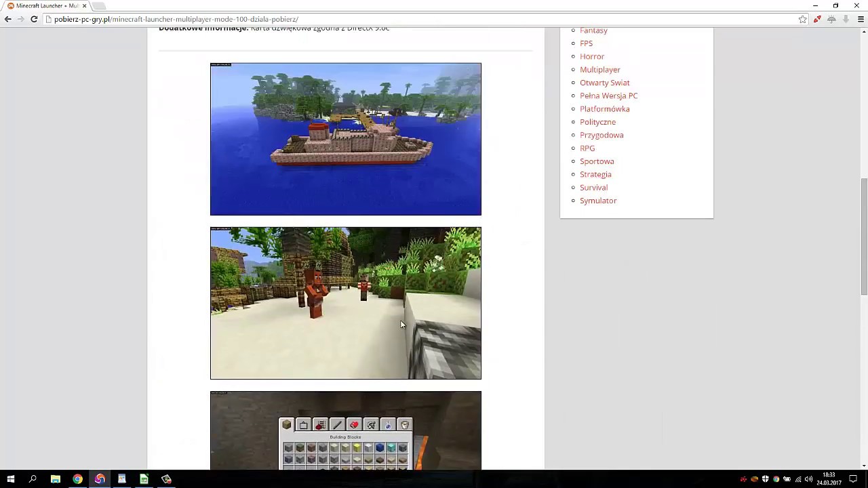
Task: Open Windows taskbar search
Action: coord(33,479)
